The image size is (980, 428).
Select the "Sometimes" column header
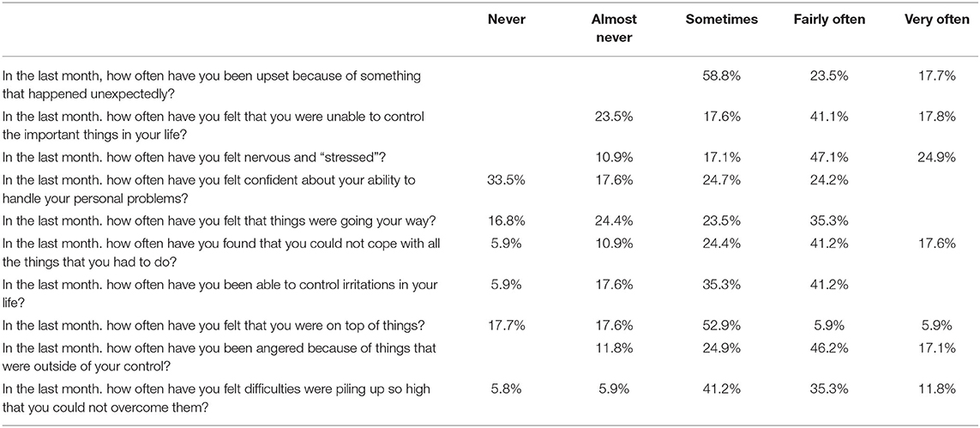point(721,20)
